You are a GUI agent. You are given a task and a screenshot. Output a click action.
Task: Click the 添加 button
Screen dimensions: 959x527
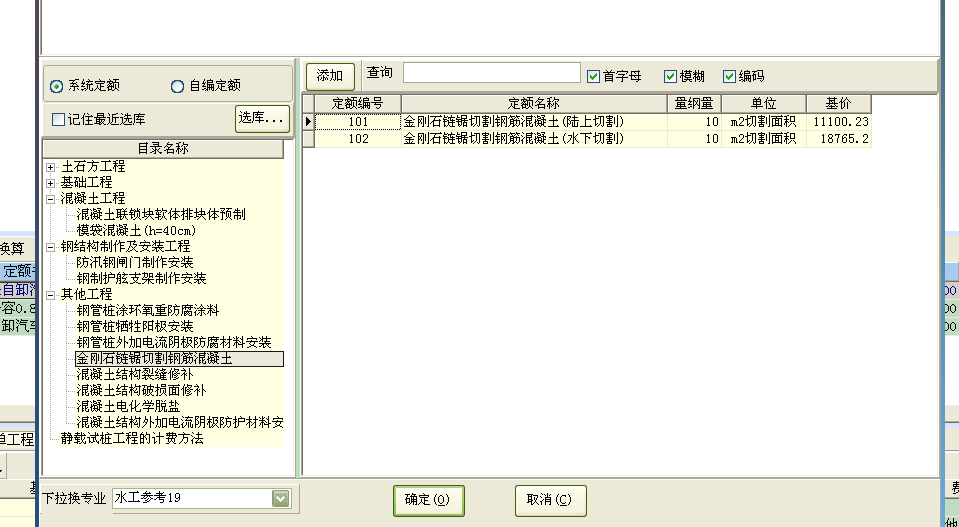point(330,75)
